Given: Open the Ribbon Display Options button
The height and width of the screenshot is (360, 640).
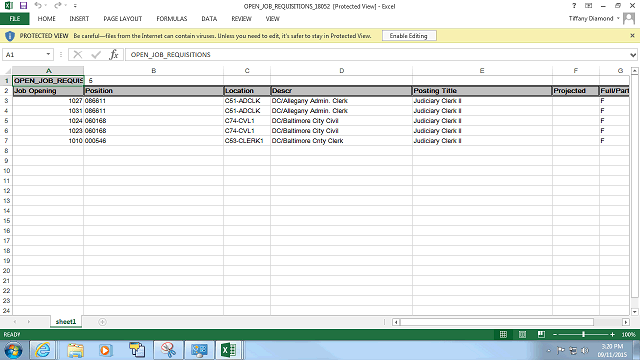Looking at the screenshot, I should pyautogui.click(x=588, y=6).
